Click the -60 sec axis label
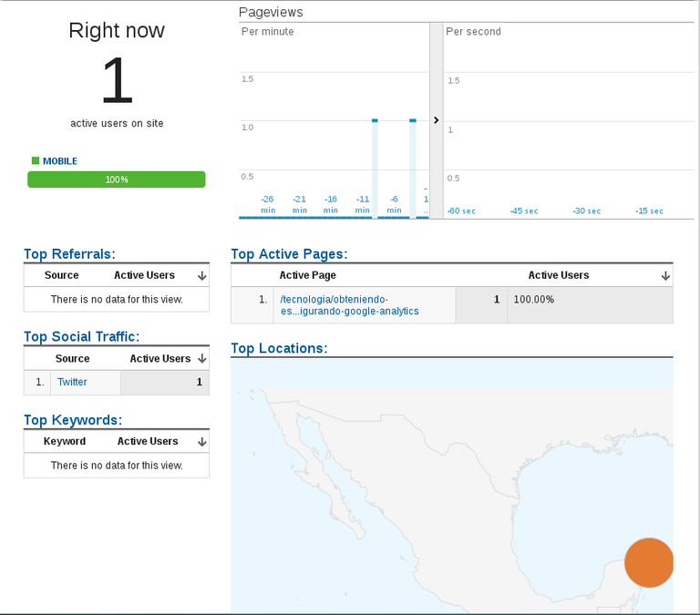700x615 pixels. 461,210
